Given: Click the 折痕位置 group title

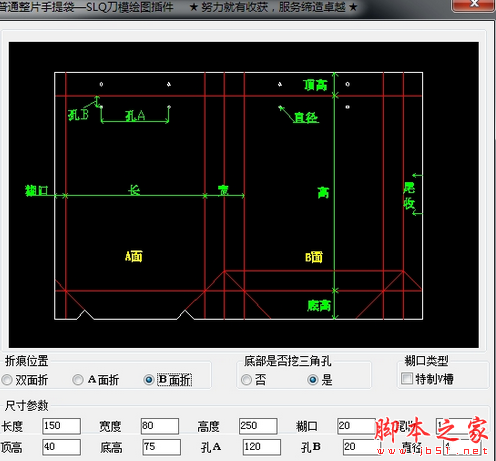Looking at the screenshot, I should click(x=27, y=361).
